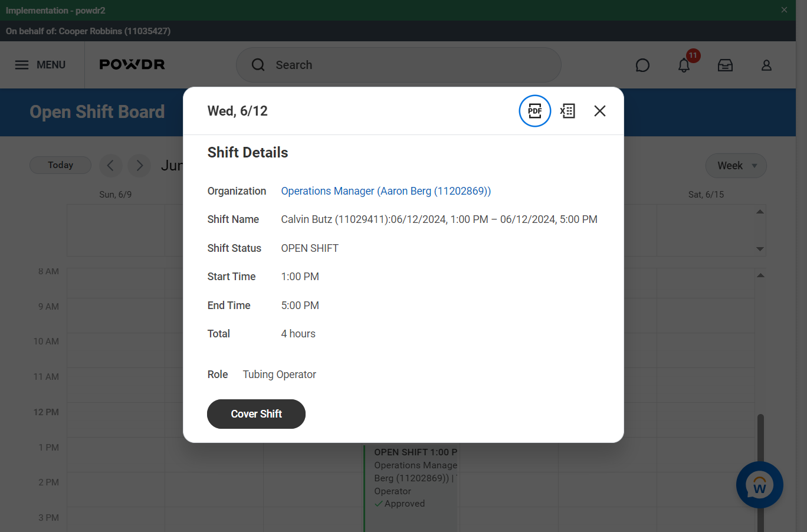Click the all-day area up arrow
Viewport: 807px width, 532px height.
(760, 212)
